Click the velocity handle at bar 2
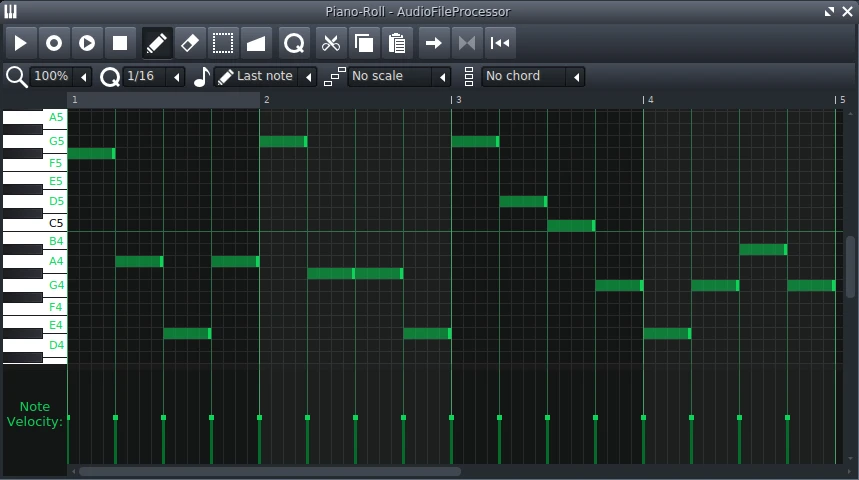The height and width of the screenshot is (480, 859). point(260,418)
